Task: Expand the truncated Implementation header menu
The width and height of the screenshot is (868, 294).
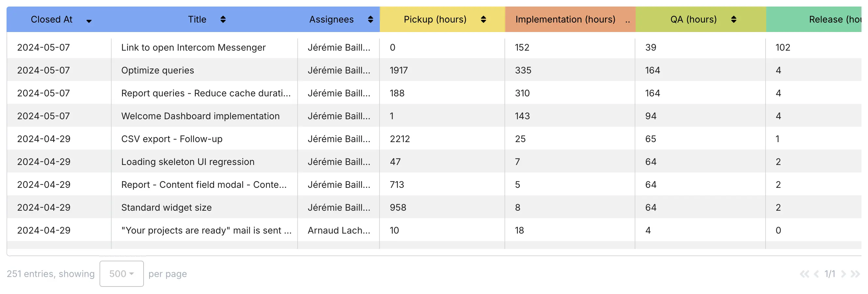Action: [x=628, y=20]
